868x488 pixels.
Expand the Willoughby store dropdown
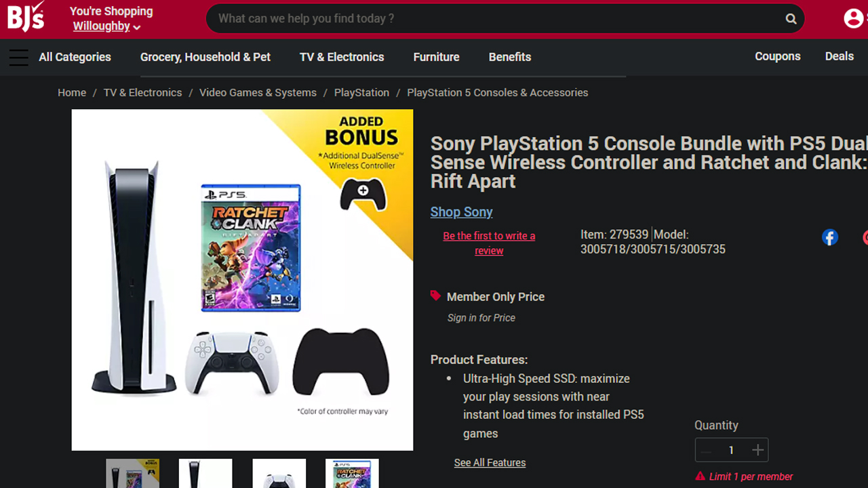(106, 26)
